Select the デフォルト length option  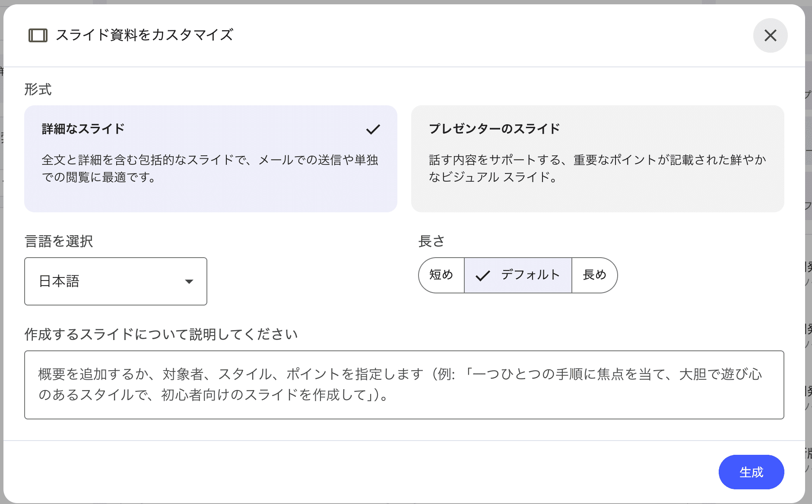tap(530, 275)
